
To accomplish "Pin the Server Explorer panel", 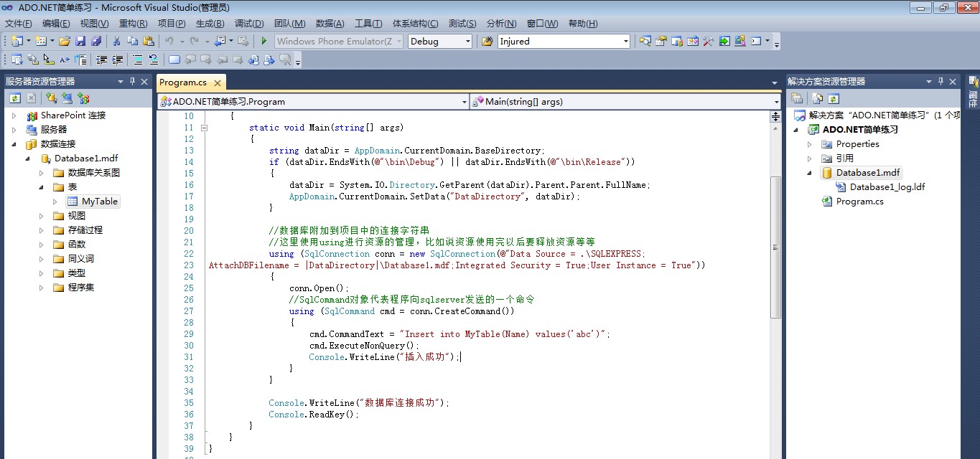I will pos(133,82).
